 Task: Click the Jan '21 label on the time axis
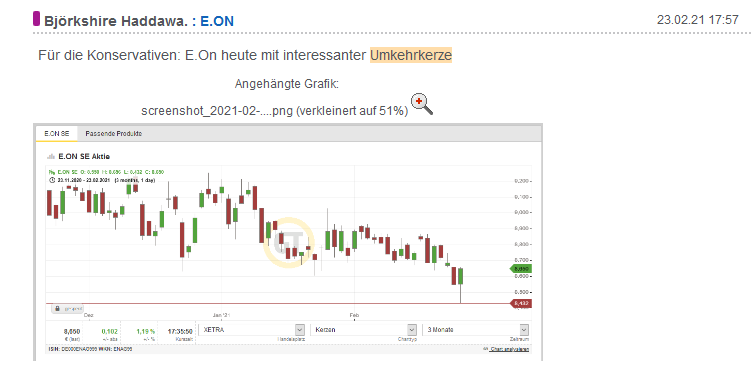click(222, 315)
